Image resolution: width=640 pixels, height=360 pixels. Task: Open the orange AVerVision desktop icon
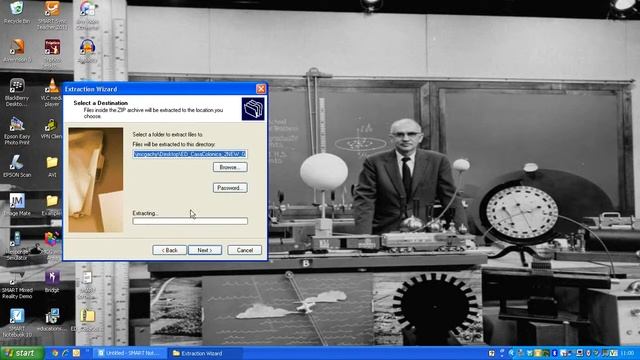click(x=17, y=50)
